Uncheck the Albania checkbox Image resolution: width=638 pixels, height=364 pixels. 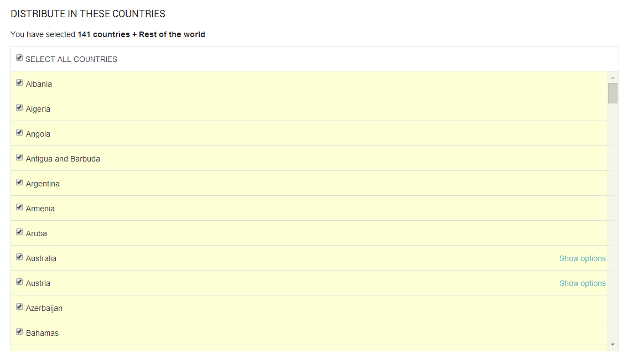(19, 83)
